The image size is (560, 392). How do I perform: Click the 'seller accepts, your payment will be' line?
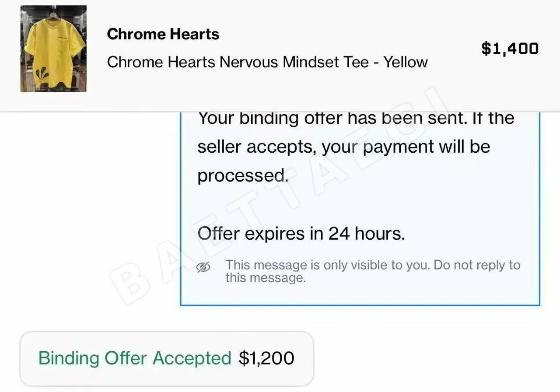344,147
